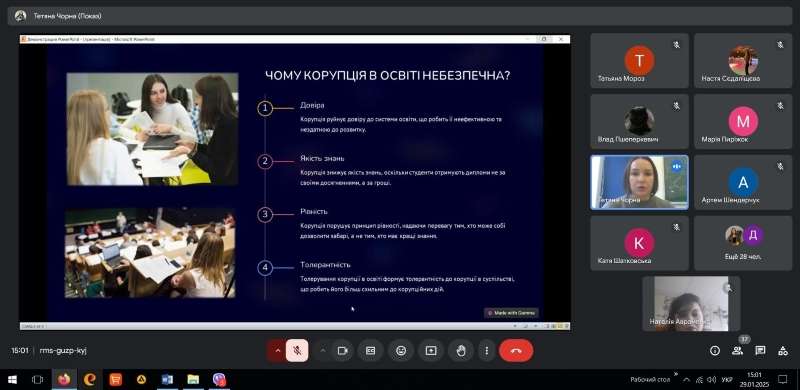Open meeting details info icon

(715, 351)
